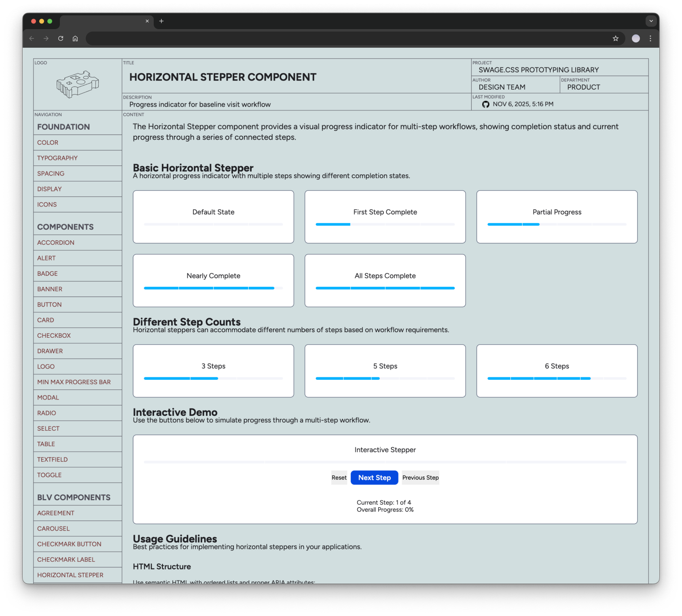The width and height of the screenshot is (682, 616).
Task: Open a new tab with plus icon
Action: click(161, 21)
